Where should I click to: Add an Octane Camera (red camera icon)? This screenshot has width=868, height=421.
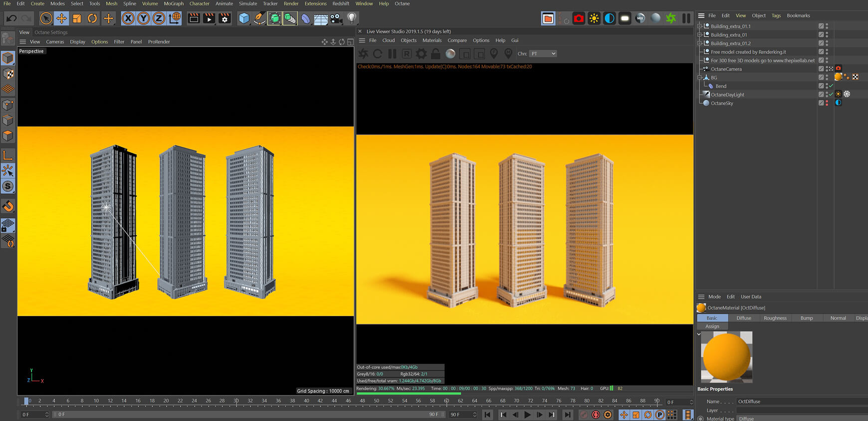[579, 18]
